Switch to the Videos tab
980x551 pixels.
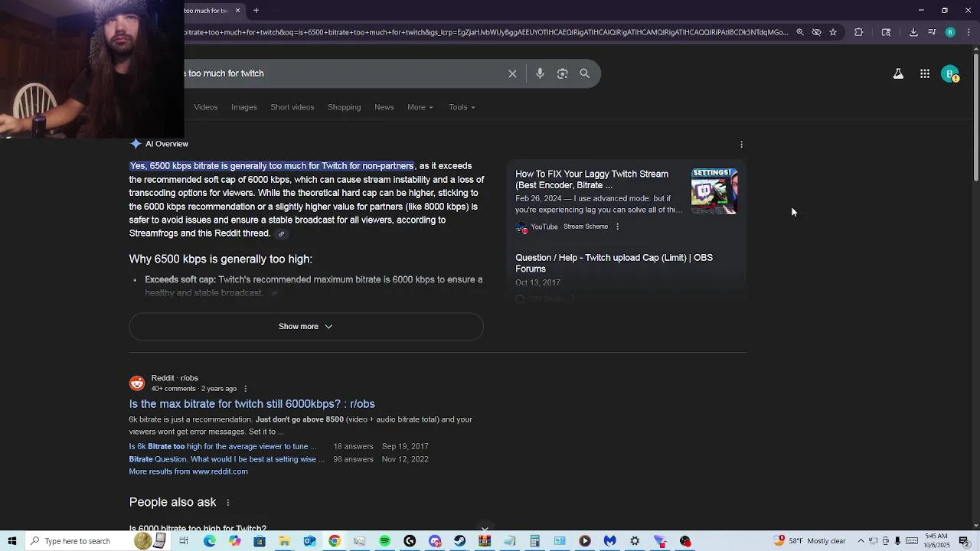206,107
